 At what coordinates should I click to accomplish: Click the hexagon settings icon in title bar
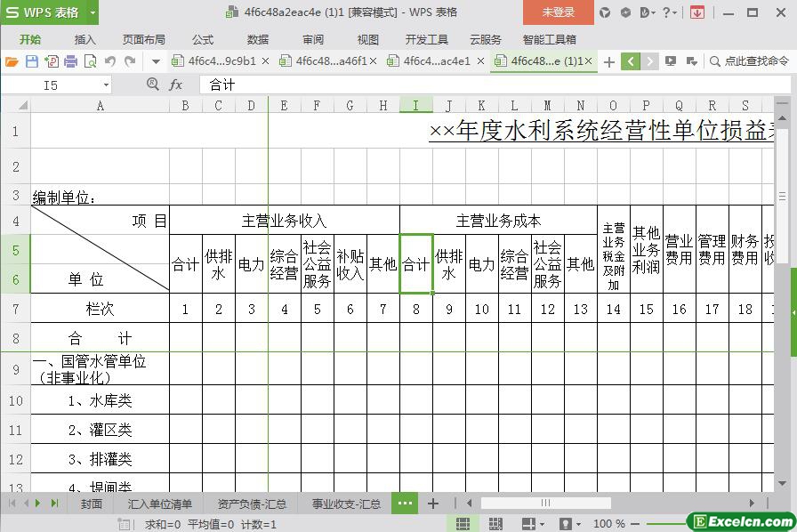[625, 12]
